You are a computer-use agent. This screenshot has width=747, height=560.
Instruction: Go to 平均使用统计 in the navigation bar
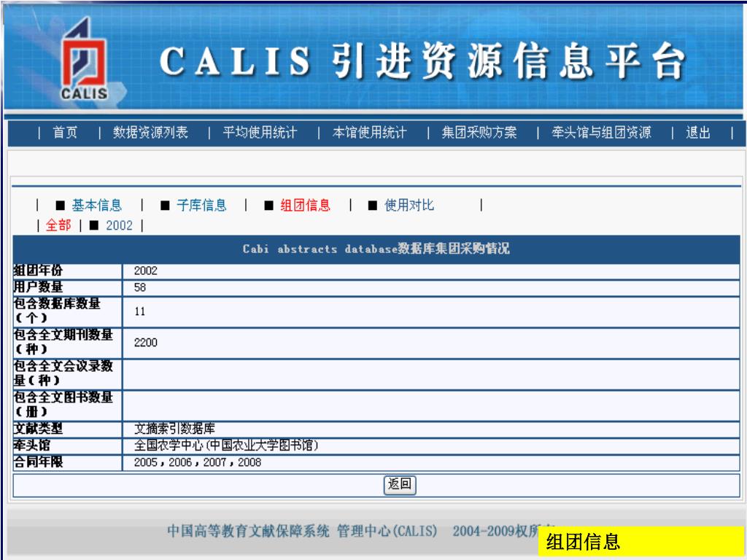(x=260, y=133)
